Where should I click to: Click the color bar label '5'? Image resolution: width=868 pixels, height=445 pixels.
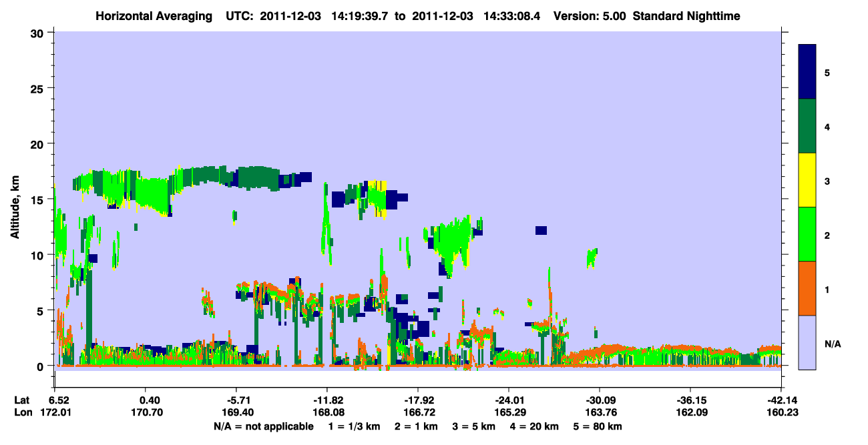point(827,73)
